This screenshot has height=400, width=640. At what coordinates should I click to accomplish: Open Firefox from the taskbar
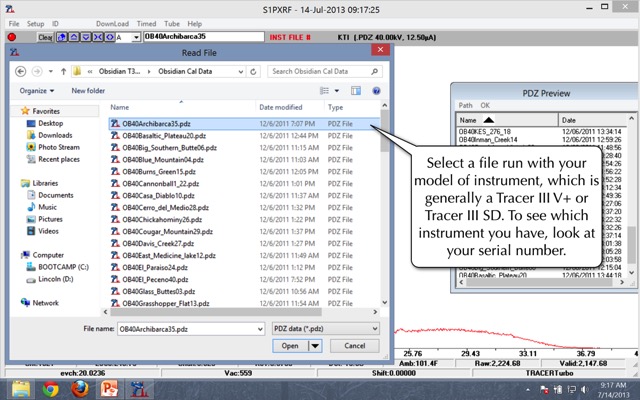tap(80, 387)
